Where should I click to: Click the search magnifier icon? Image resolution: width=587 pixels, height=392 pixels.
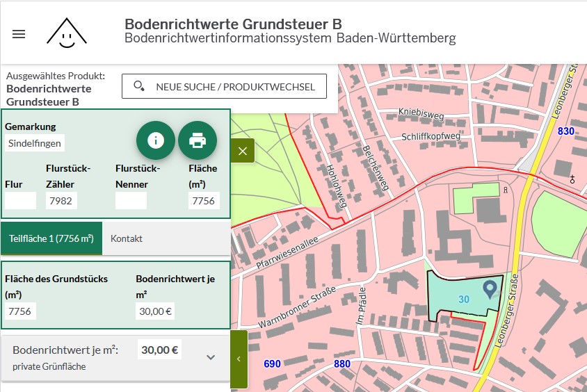(x=139, y=87)
